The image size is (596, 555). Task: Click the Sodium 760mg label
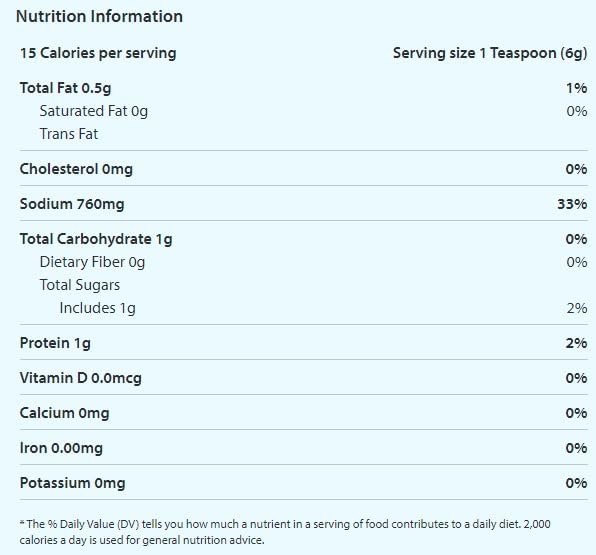tap(72, 204)
